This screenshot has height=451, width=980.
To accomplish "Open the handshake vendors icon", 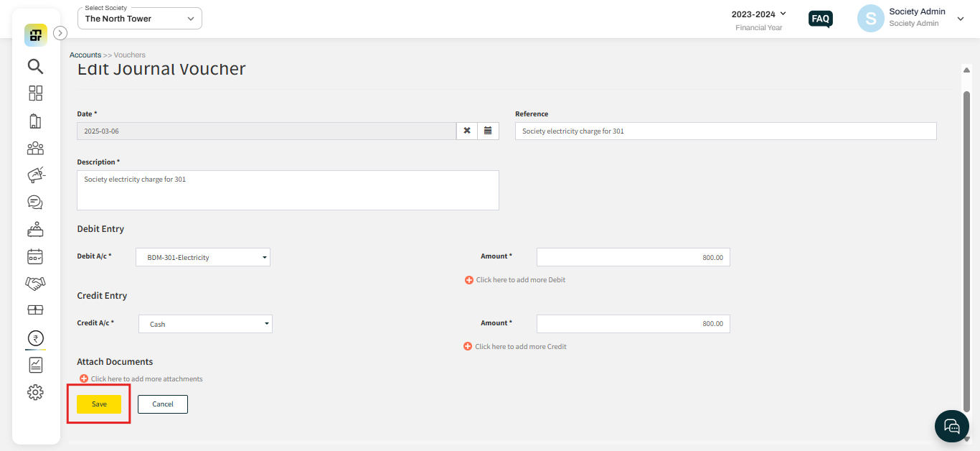I will point(35,284).
